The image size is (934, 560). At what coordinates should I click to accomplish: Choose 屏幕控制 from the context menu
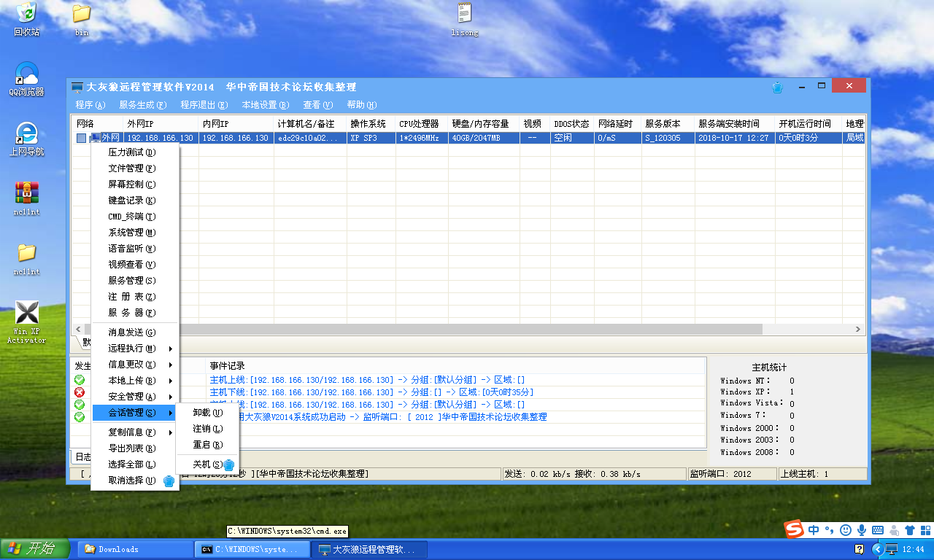tap(135, 184)
